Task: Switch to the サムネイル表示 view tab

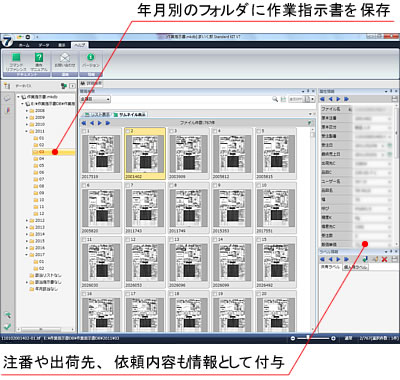Action: [130, 115]
